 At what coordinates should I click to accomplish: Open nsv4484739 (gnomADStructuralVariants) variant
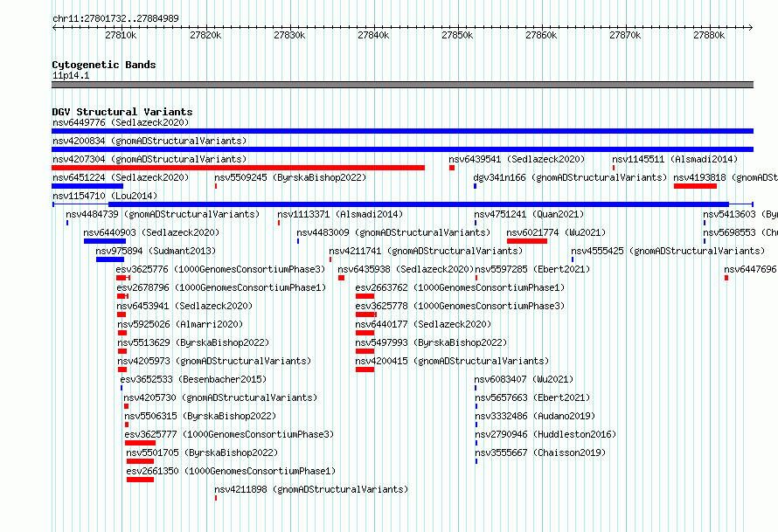pos(163,214)
